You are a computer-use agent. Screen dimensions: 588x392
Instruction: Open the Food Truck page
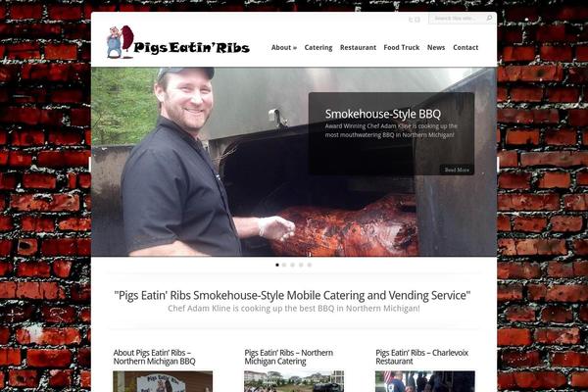pos(402,48)
